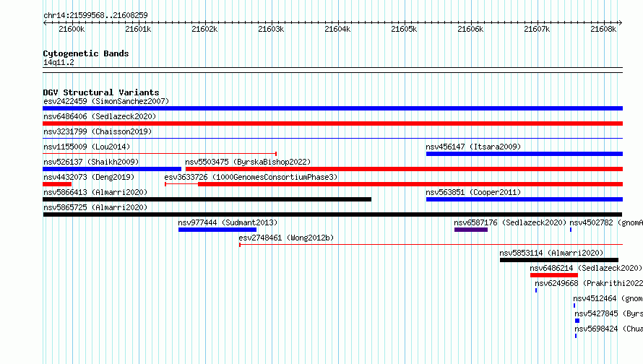Click the 21604k ruler tick label

pos(337,29)
